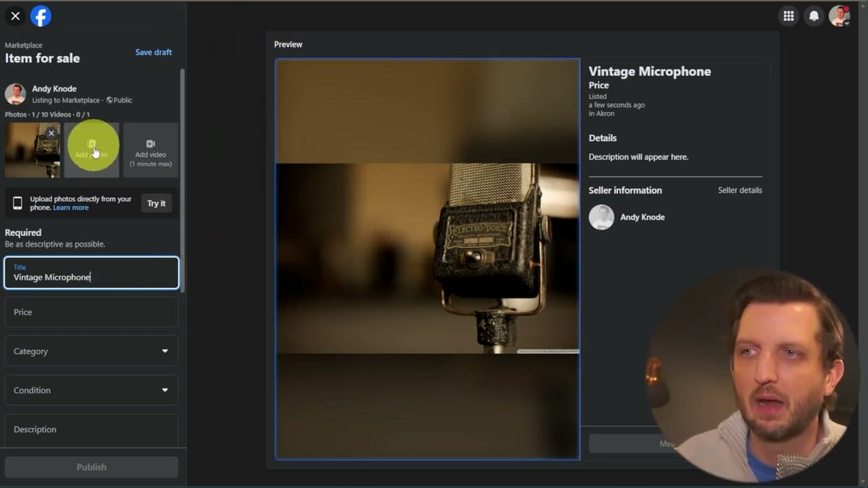This screenshot has width=868, height=488.
Task: Click the 'in Akron' location text
Action: pyautogui.click(x=601, y=114)
